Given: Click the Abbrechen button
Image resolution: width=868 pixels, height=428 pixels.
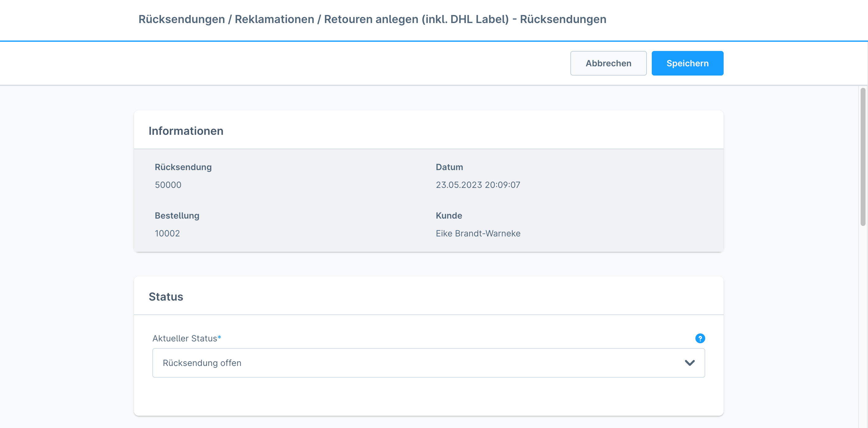Looking at the screenshot, I should 608,63.
